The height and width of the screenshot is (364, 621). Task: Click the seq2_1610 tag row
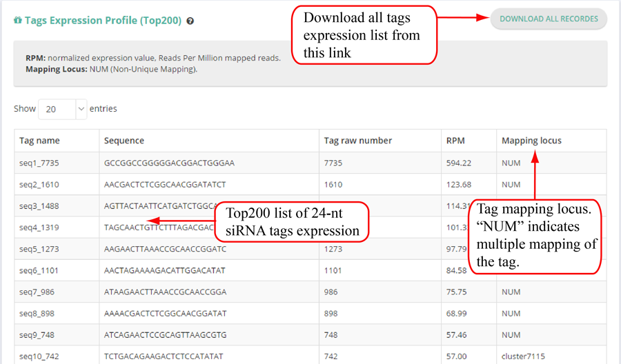(39, 185)
